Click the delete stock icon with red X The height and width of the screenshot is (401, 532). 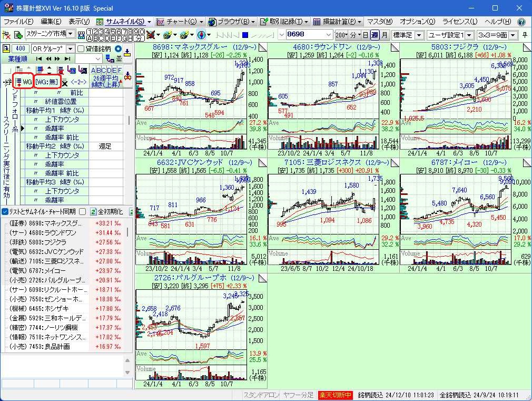pyautogui.click(x=6, y=35)
